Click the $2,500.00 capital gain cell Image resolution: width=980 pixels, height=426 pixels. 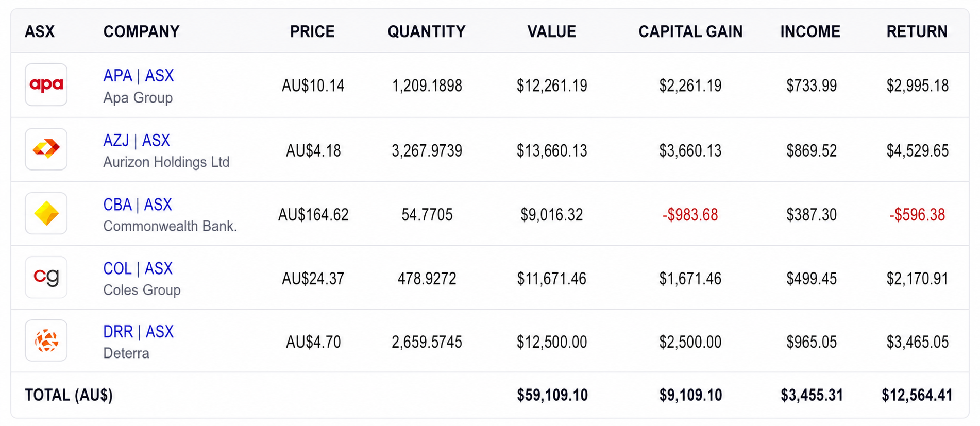point(690,342)
